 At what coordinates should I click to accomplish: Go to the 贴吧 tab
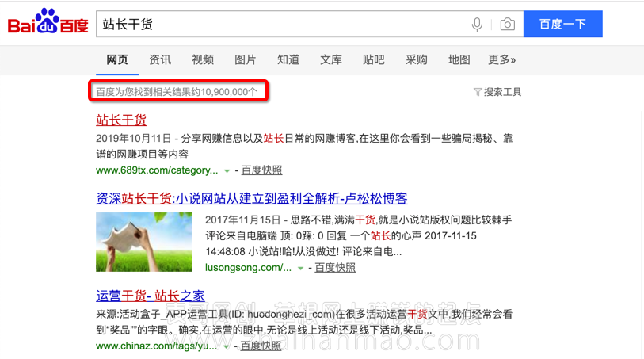(373, 60)
